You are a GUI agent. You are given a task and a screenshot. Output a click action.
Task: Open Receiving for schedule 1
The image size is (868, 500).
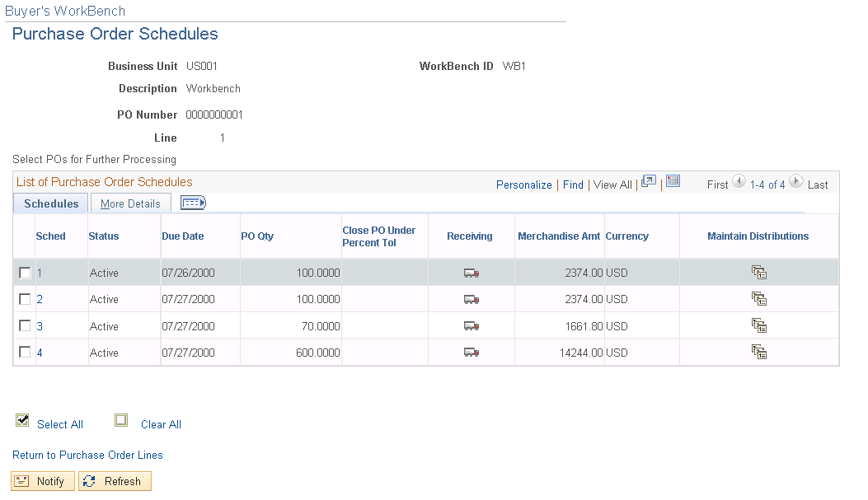coord(471,272)
